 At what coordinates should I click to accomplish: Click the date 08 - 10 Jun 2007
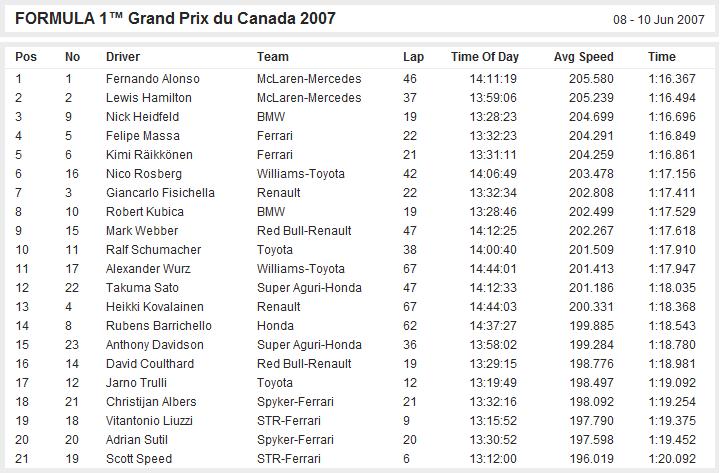(658, 20)
